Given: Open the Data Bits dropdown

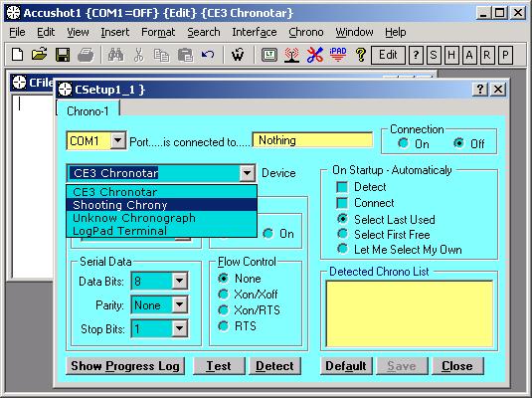Looking at the screenshot, I should (x=179, y=281).
